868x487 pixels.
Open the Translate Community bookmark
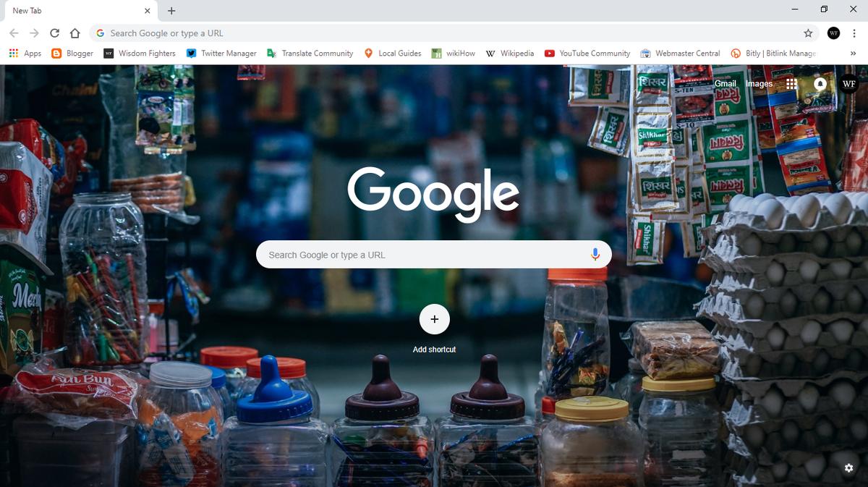click(x=310, y=53)
